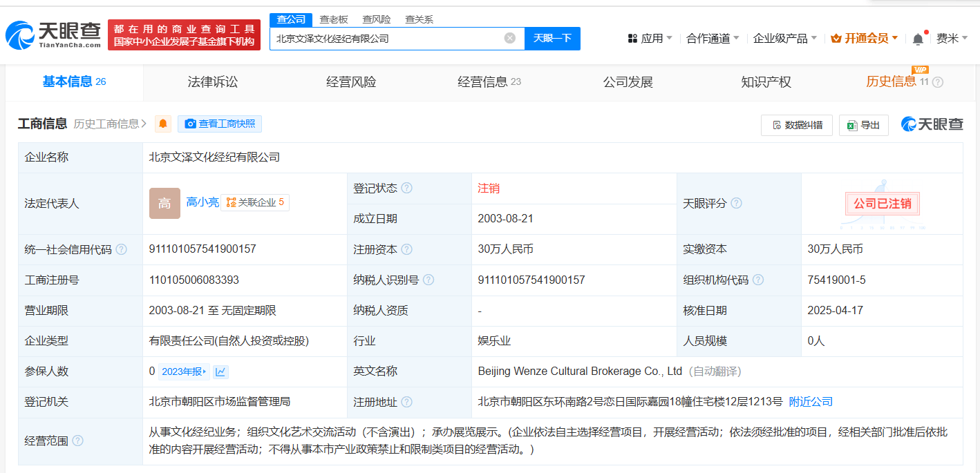The width and height of the screenshot is (980, 473).
Task: Switch to the 基本信息 tab
Action: pos(74,82)
